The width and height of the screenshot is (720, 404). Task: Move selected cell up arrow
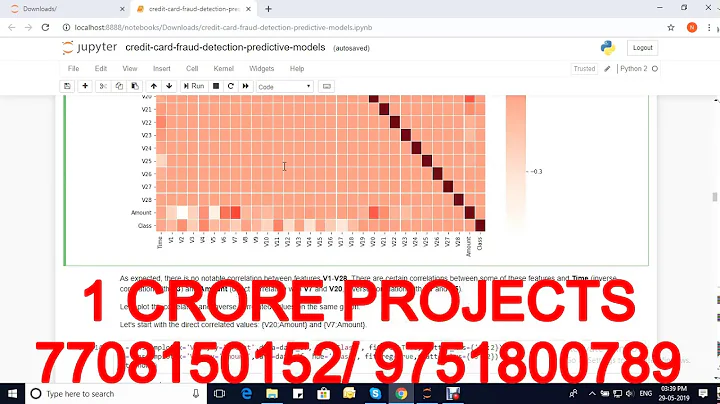tap(153, 86)
